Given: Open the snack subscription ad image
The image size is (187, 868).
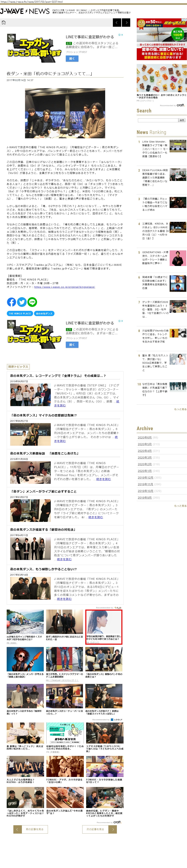Looking at the screenshot, I should point(162,78).
